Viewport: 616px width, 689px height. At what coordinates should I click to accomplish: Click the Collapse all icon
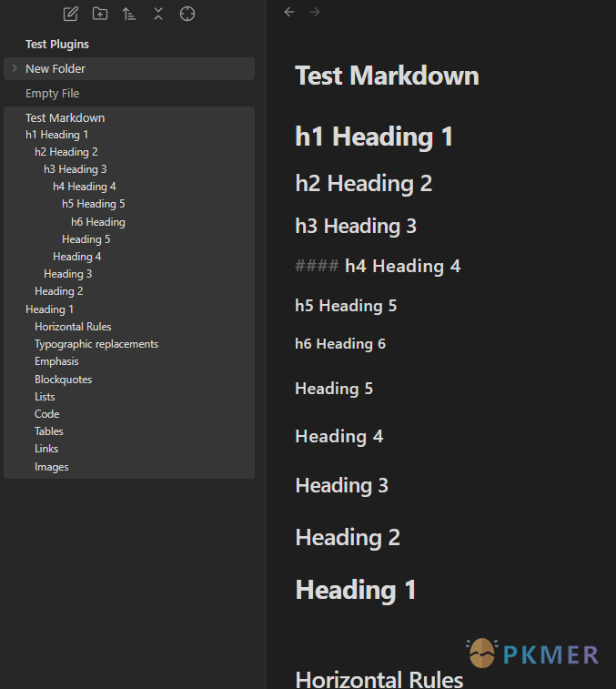[158, 14]
